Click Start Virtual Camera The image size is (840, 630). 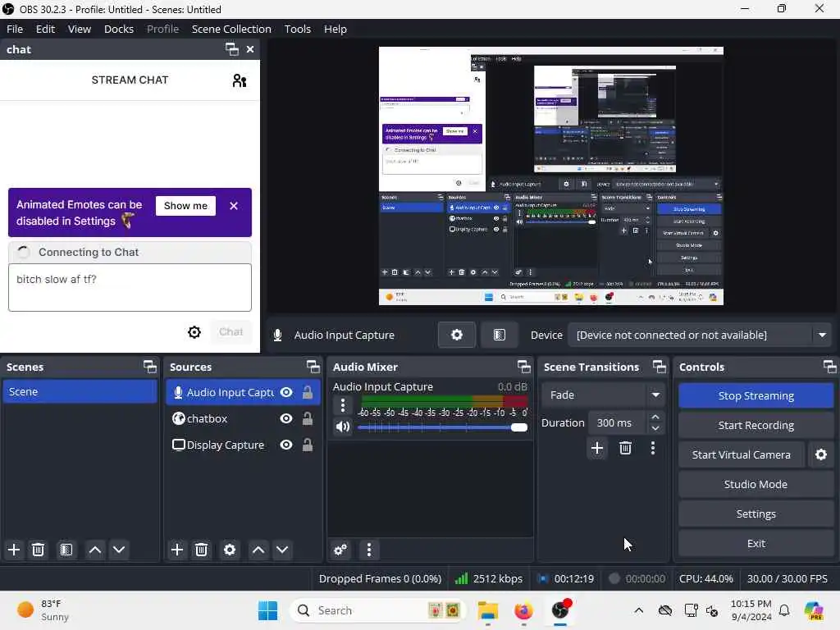click(x=741, y=454)
